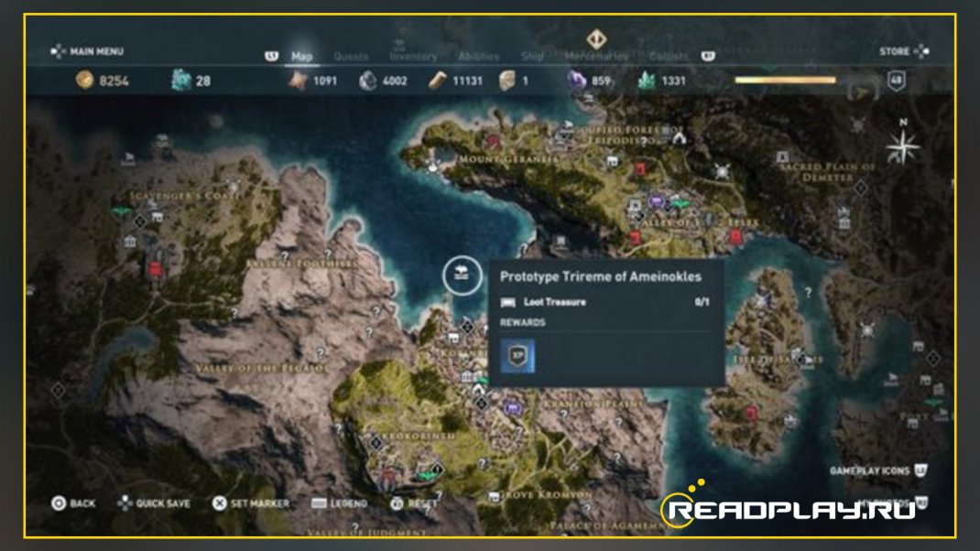Click the Valley of the Pegasos label
Screen dimensions: 980x551
[x=260, y=369]
